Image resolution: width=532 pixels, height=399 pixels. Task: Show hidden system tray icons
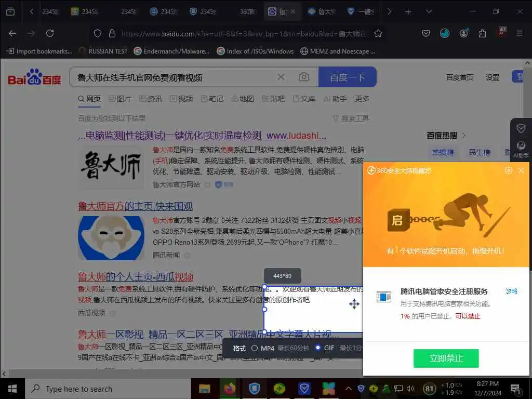[x=349, y=389]
